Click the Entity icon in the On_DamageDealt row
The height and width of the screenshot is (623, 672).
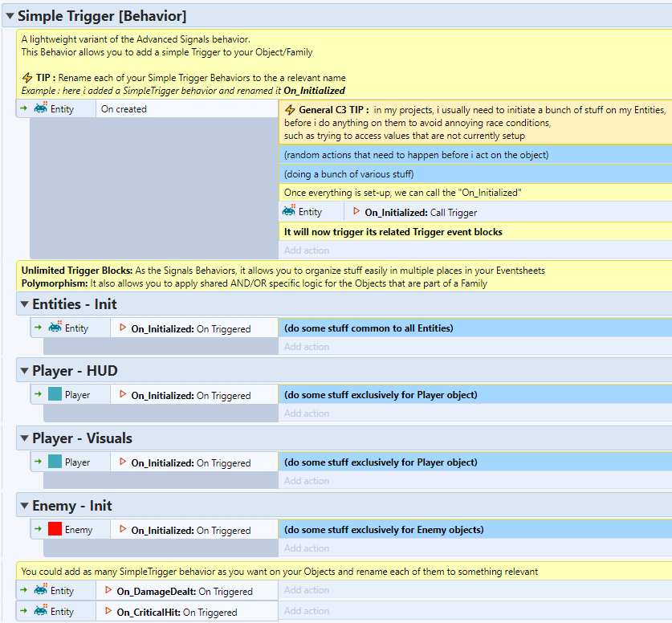tap(41, 590)
